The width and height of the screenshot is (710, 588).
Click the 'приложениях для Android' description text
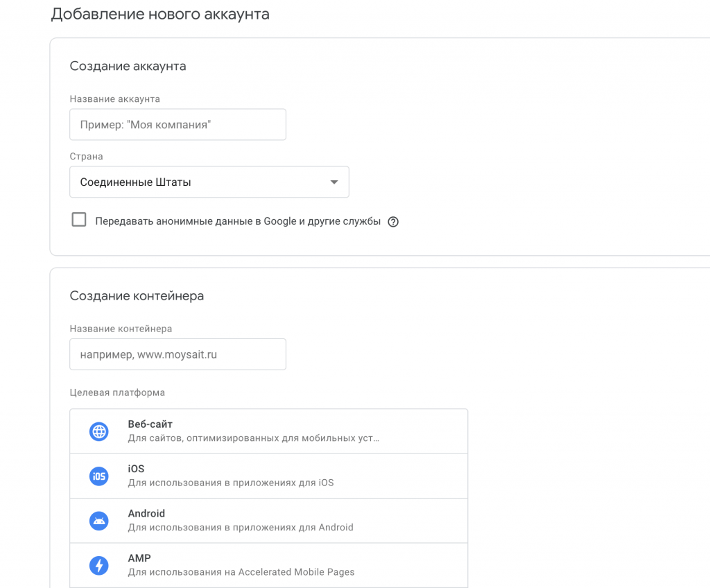coord(241,527)
